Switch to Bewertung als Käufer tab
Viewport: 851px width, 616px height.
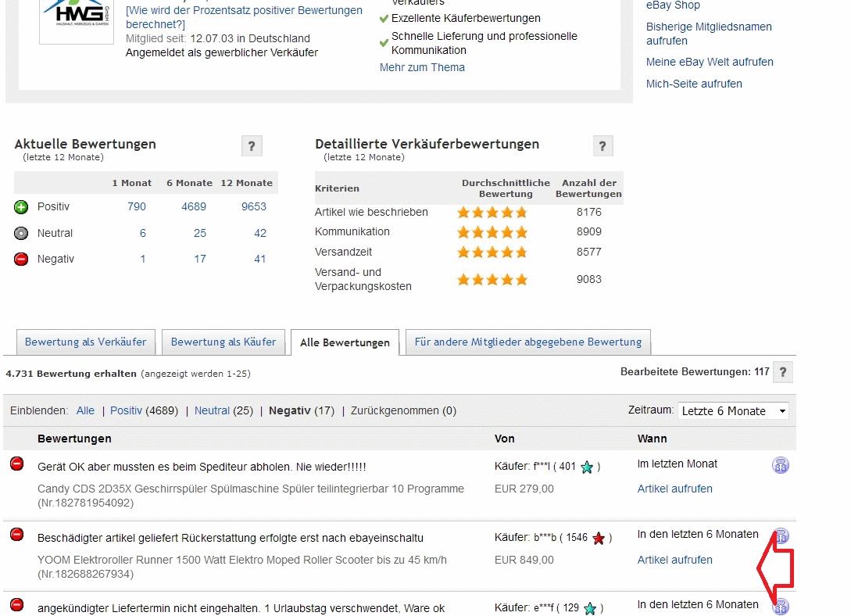pos(223,342)
